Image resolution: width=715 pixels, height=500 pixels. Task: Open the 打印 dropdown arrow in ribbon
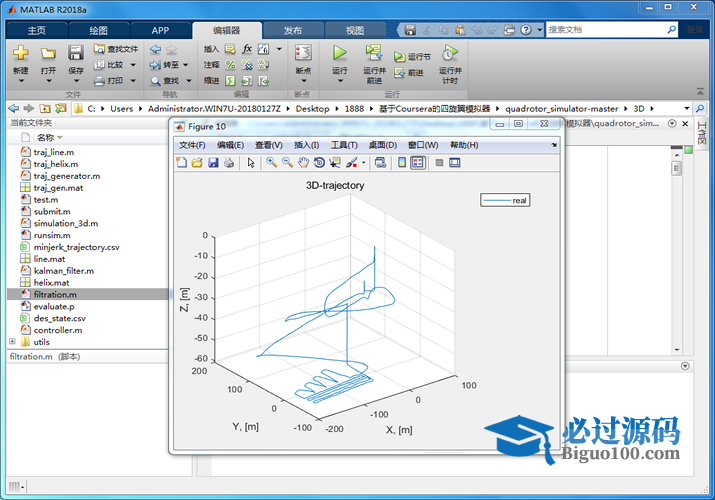pyautogui.click(x=133, y=81)
